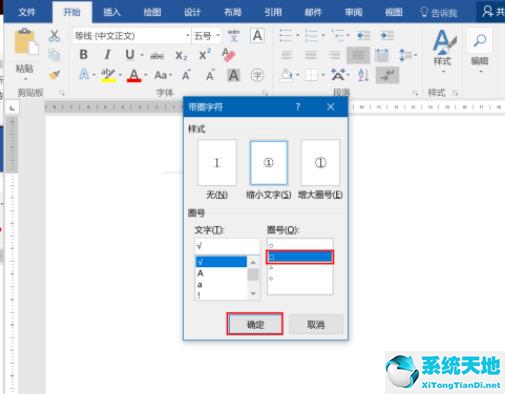
Task: Select the 增大圈号(E) style option
Action: 320,162
